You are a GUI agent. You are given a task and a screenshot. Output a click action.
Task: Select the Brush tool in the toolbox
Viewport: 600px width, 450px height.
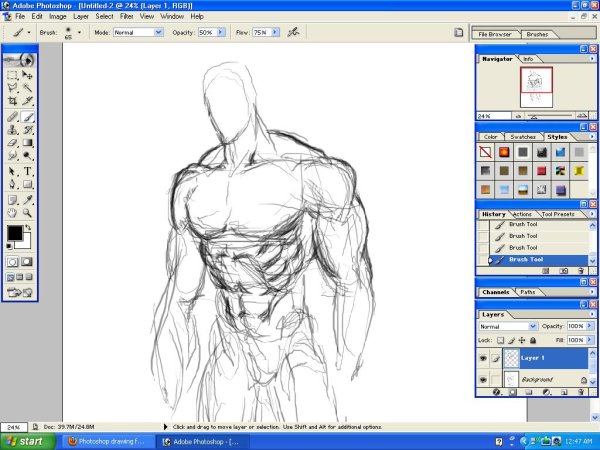[28, 116]
